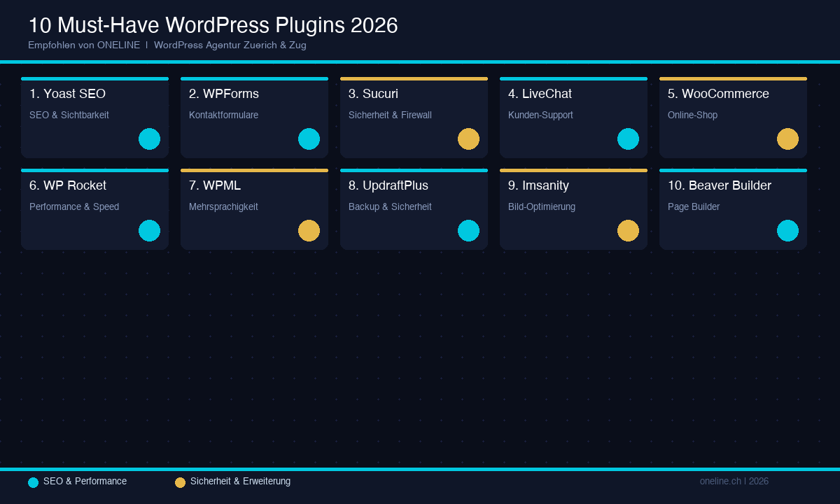Click the 'Online-Shop' subtitle

click(x=692, y=115)
